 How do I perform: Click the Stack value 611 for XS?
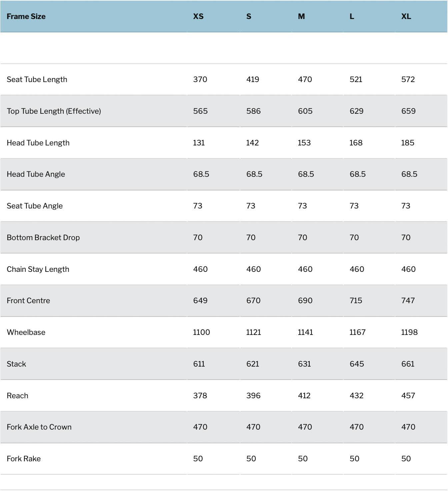point(199,364)
